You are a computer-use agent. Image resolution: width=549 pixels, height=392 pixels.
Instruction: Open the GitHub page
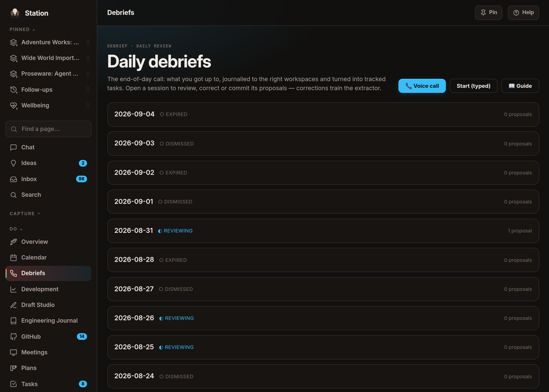48,336
